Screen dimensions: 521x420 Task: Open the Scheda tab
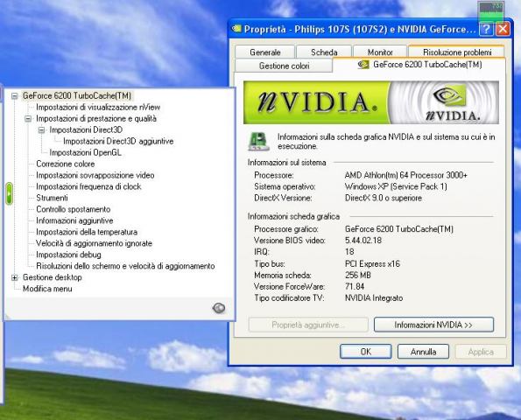[x=324, y=52]
